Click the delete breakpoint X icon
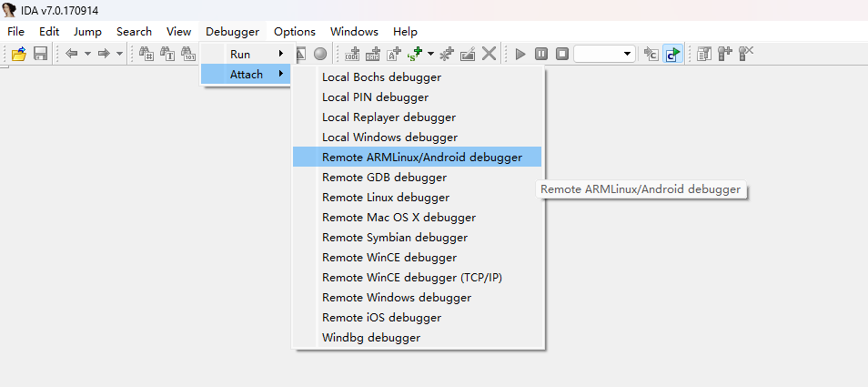The width and height of the screenshot is (868, 387). click(746, 54)
